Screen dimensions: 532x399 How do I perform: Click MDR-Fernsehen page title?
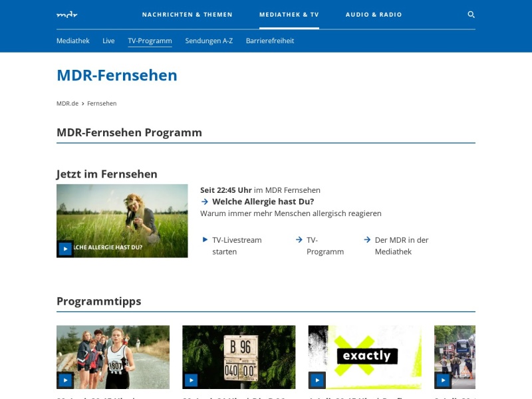(x=117, y=75)
